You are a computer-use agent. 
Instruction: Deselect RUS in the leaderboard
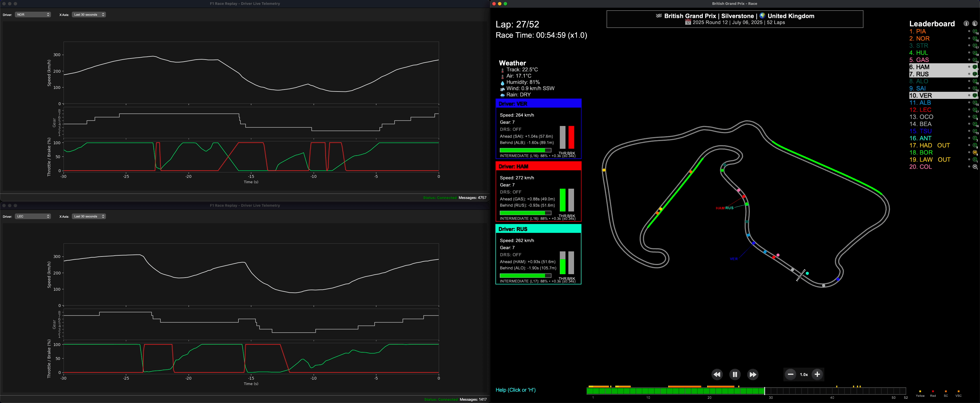point(943,74)
